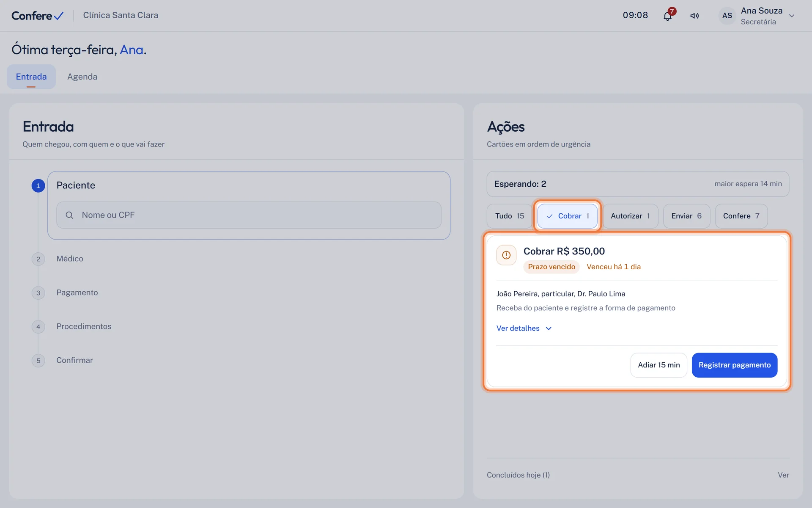This screenshot has width=812, height=508.
Task: Select the Autorizar 1 filter chip
Action: pos(630,216)
